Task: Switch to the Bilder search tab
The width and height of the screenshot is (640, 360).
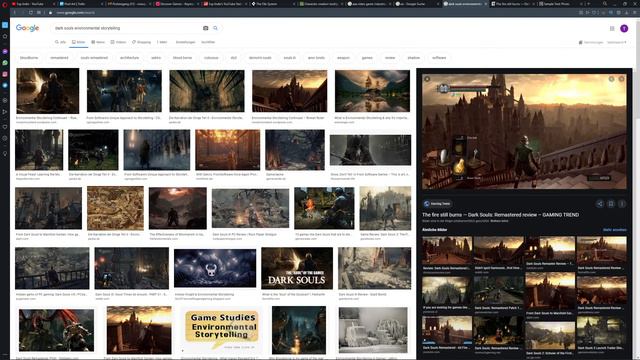Action: 78,42
